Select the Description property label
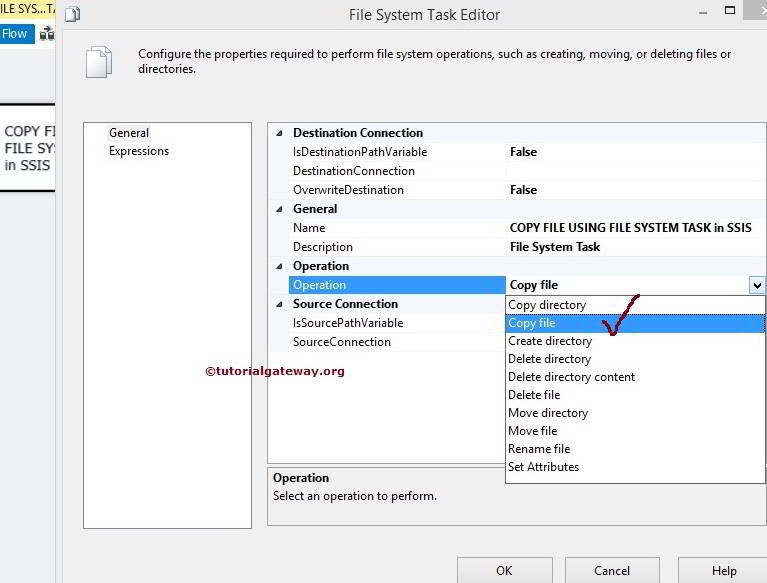 (323, 247)
